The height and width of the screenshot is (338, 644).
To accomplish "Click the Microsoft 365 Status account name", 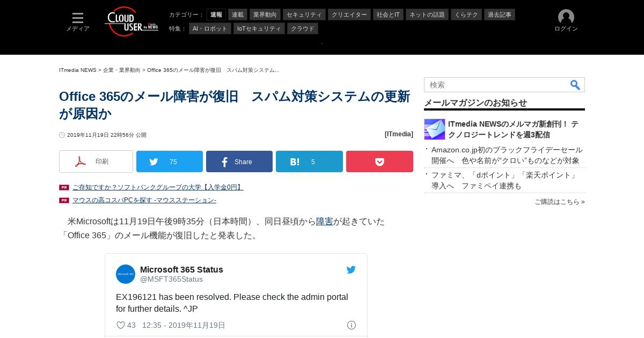I will click(x=181, y=269).
